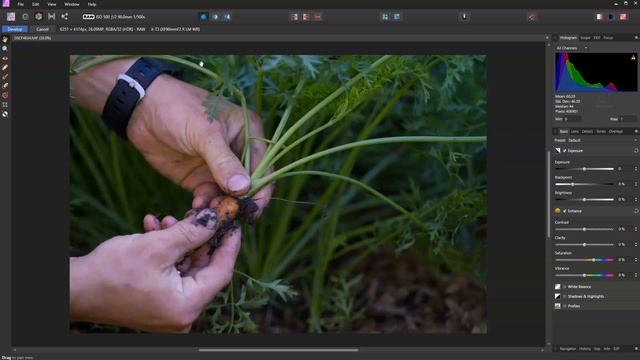Open the Navigator panel options menu
The height and width of the screenshot is (360, 640).
636,349
